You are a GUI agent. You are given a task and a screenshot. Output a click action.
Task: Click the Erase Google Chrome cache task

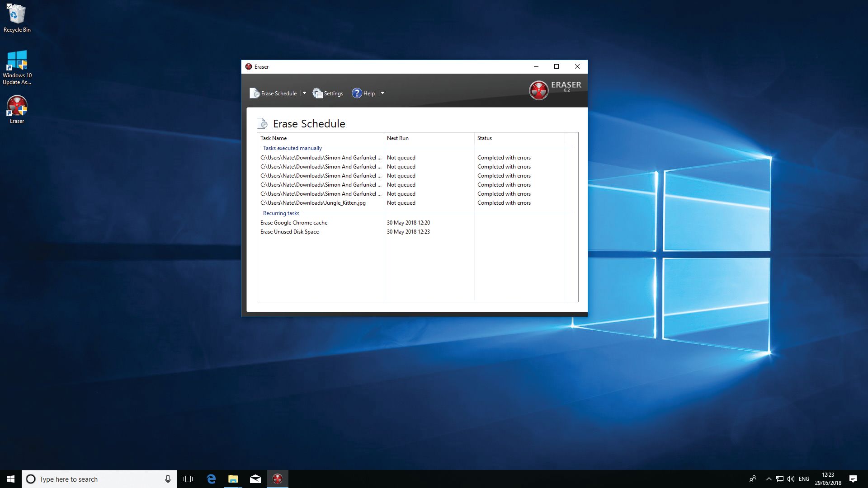point(293,222)
